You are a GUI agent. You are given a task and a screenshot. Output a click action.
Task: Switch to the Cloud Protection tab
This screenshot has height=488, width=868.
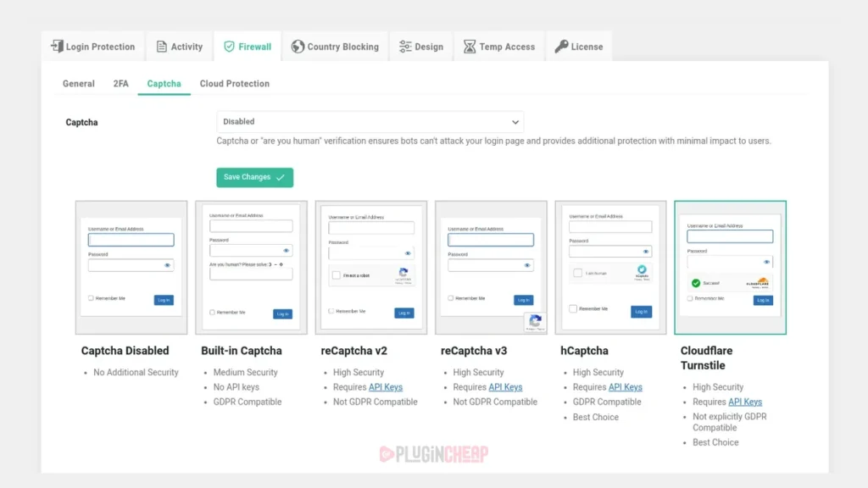point(234,84)
